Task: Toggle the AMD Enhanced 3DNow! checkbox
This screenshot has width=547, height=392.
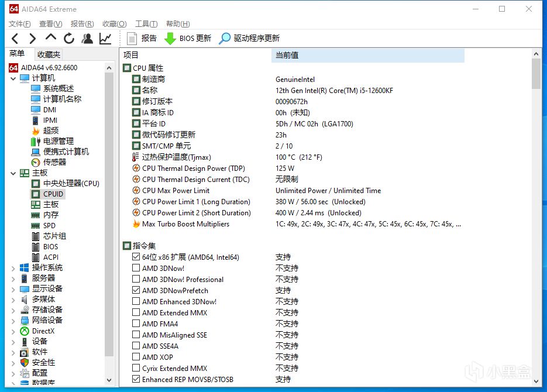Action: pyautogui.click(x=136, y=301)
